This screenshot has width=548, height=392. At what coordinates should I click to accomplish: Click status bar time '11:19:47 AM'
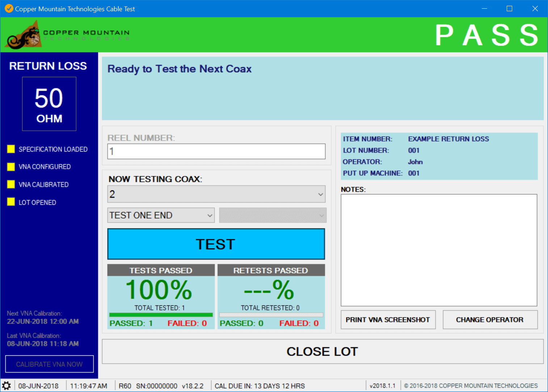[x=89, y=386]
